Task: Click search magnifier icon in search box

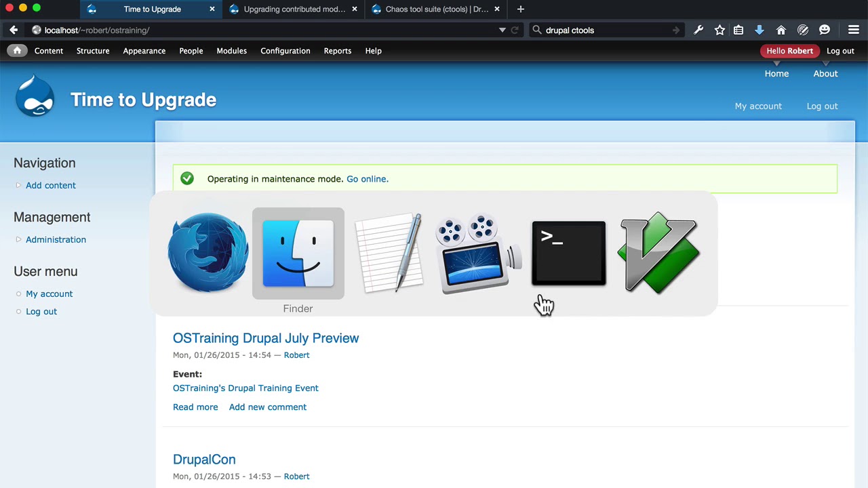Action: tap(537, 30)
